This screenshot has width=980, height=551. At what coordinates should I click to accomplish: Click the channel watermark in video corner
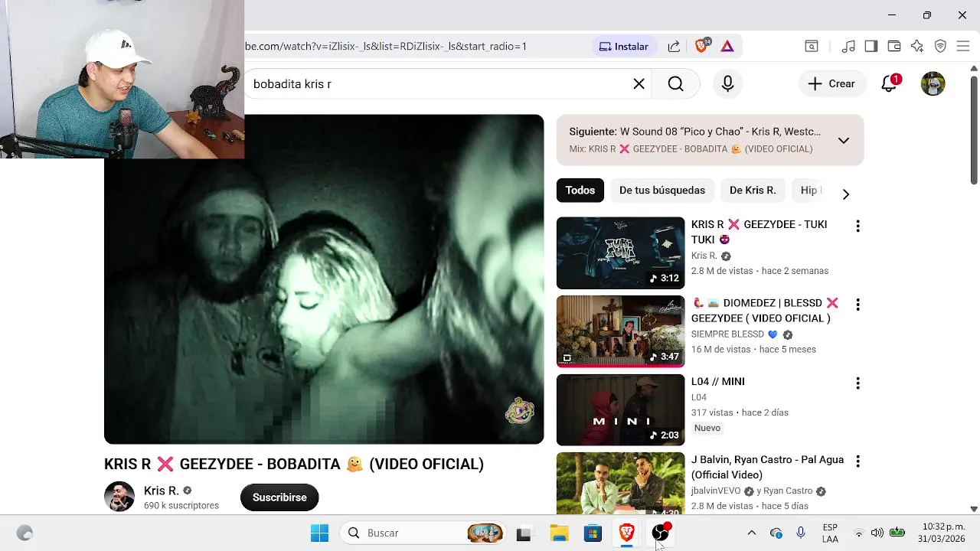pyautogui.click(x=519, y=411)
